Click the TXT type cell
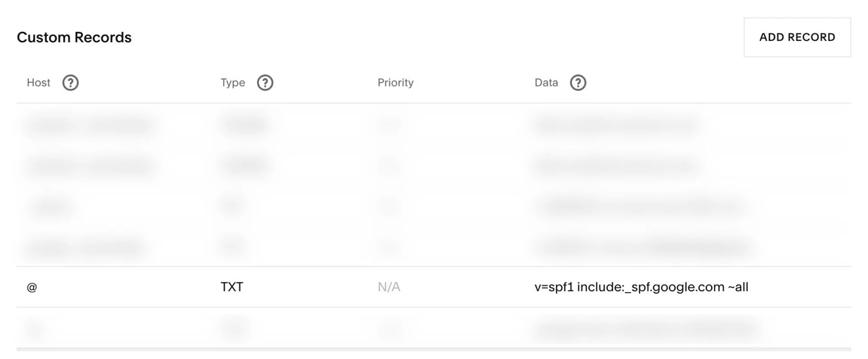Image resolution: width=868 pixels, height=359 pixels. click(x=232, y=287)
